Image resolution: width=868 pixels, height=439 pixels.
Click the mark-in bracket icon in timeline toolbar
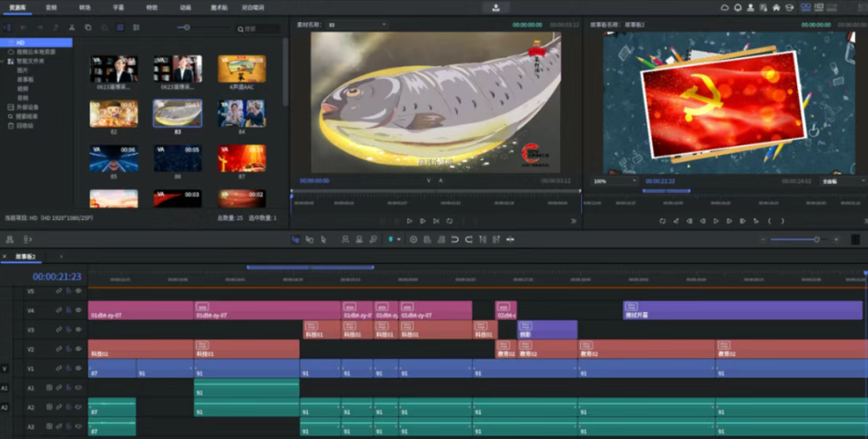click(x=454, y=239)
